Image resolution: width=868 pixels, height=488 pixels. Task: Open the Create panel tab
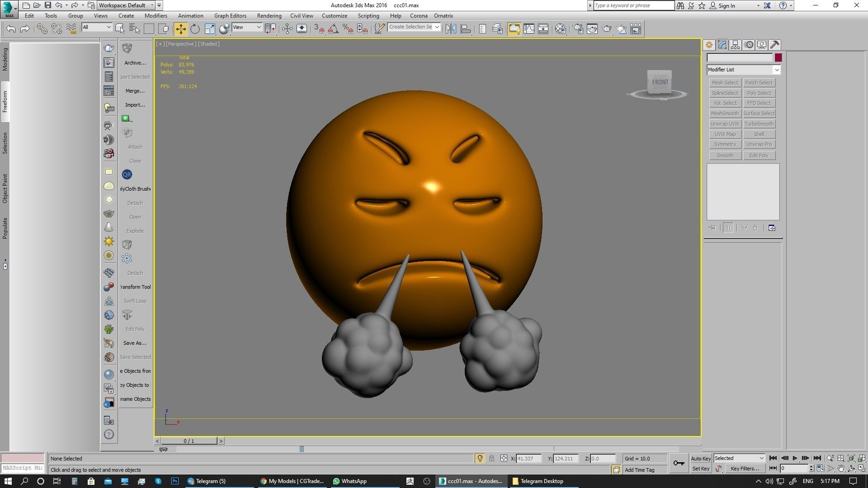(709, 45)
